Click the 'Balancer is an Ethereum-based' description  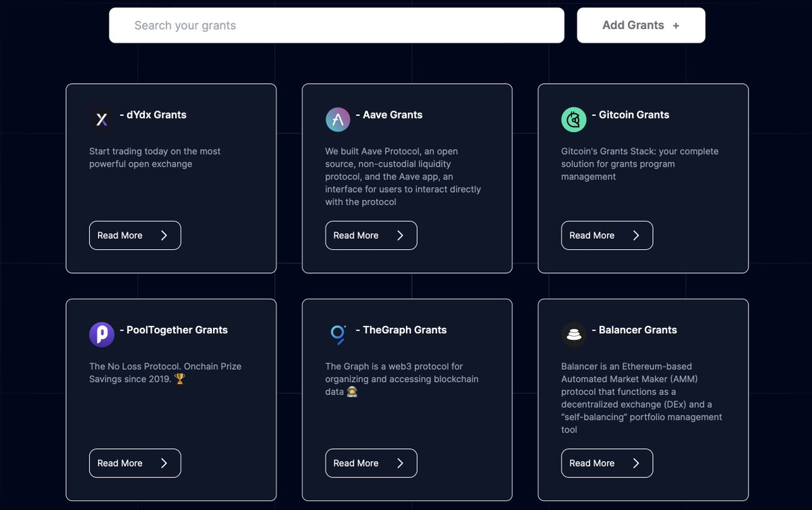point(641,398)
